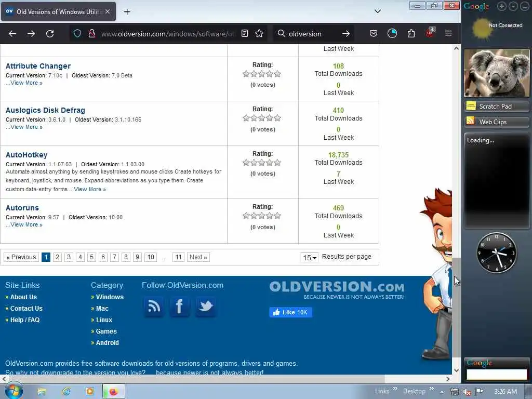The width and height of the screenshot is (532, 399).
Task: Select the Mac category link
Action: pos(102,309)
